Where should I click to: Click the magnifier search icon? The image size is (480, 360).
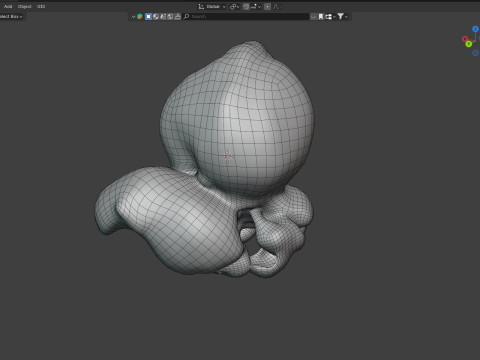186,16
